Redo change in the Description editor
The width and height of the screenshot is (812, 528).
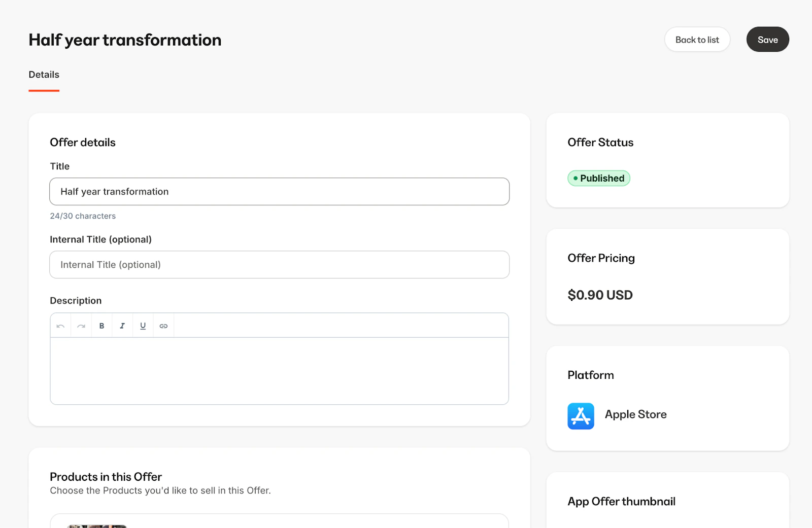(80, 325)
